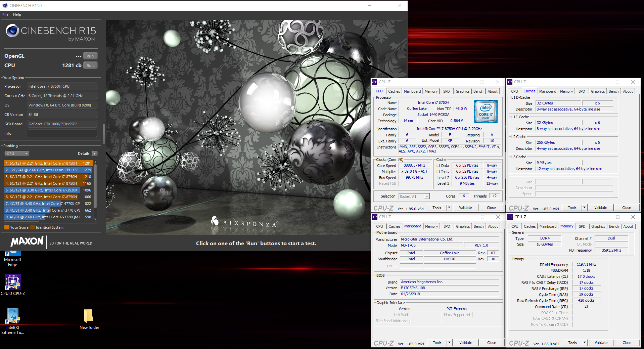Click CPU-Z icon in Memory window title
The image size is (644, 349).
point(510,217)
